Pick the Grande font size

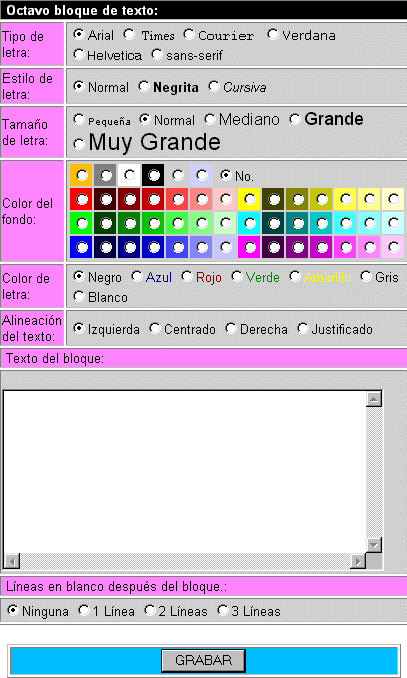295,119
